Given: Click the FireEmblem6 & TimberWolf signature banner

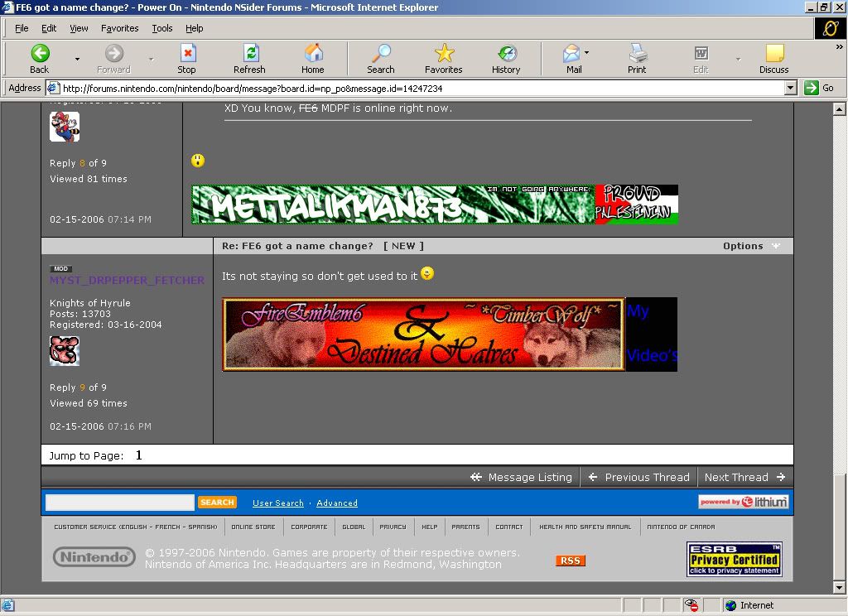Looking at the screenshot, I should 423,334.
